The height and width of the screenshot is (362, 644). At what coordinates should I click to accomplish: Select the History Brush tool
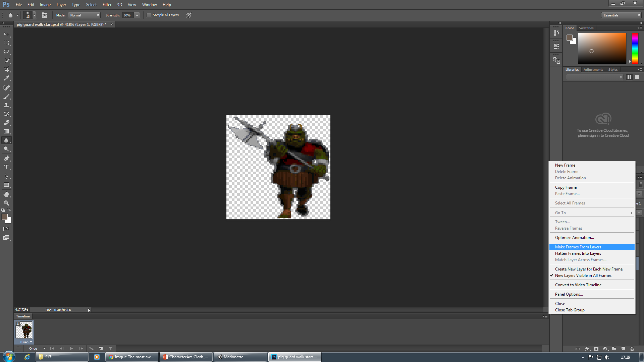pos(6,114)
